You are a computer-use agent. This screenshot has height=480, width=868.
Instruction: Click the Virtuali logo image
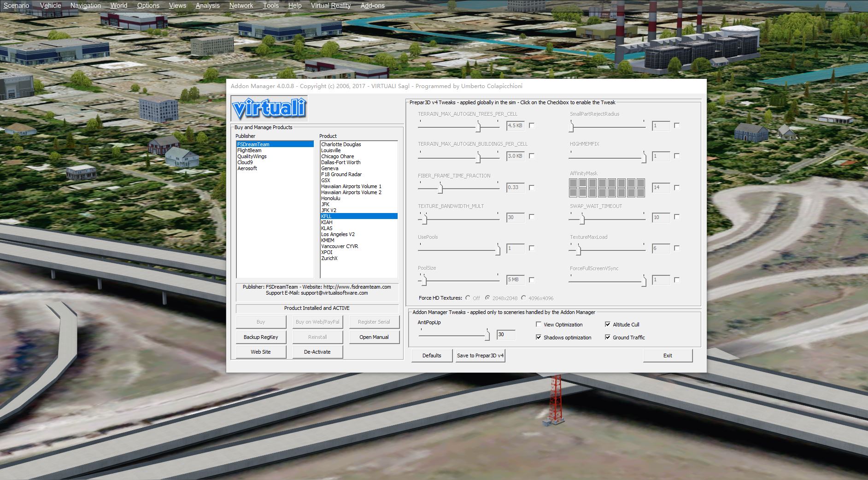[x=269, y=109]
